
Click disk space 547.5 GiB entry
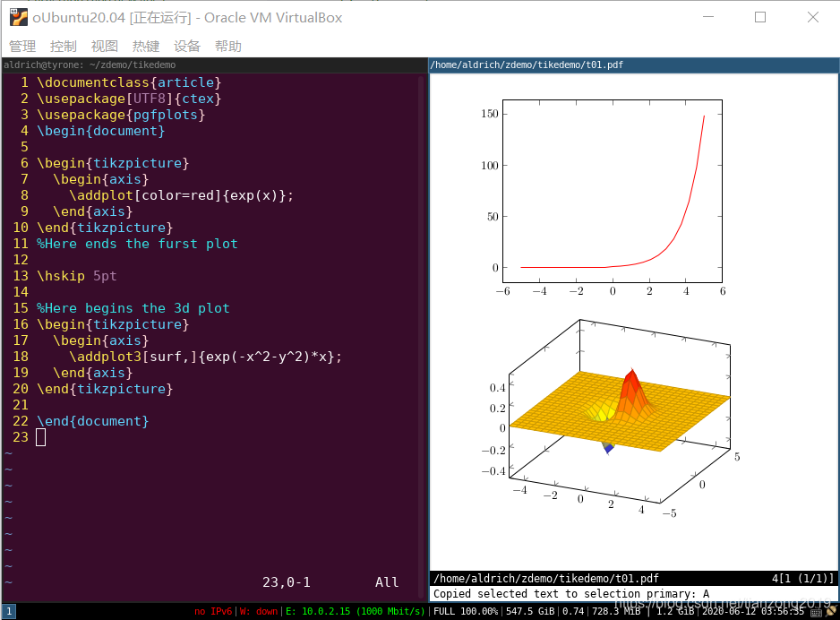(x=530, y=611)
